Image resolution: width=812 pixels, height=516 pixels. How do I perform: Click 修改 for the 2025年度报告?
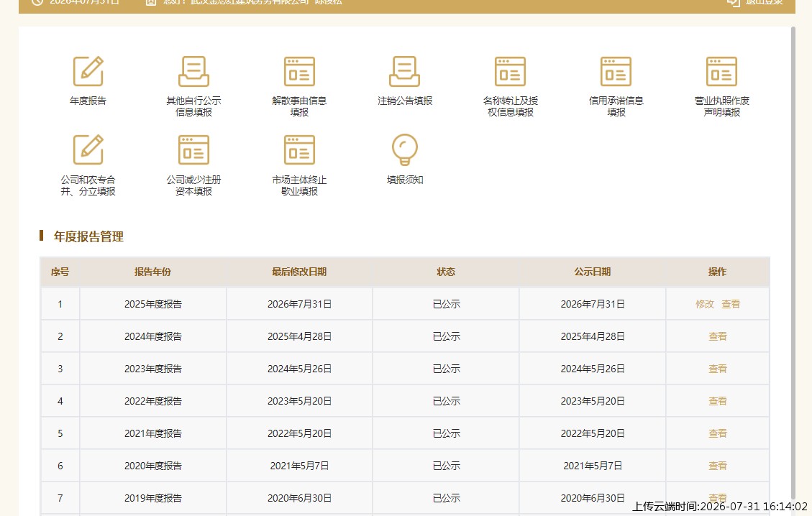[x=704, y=304]
